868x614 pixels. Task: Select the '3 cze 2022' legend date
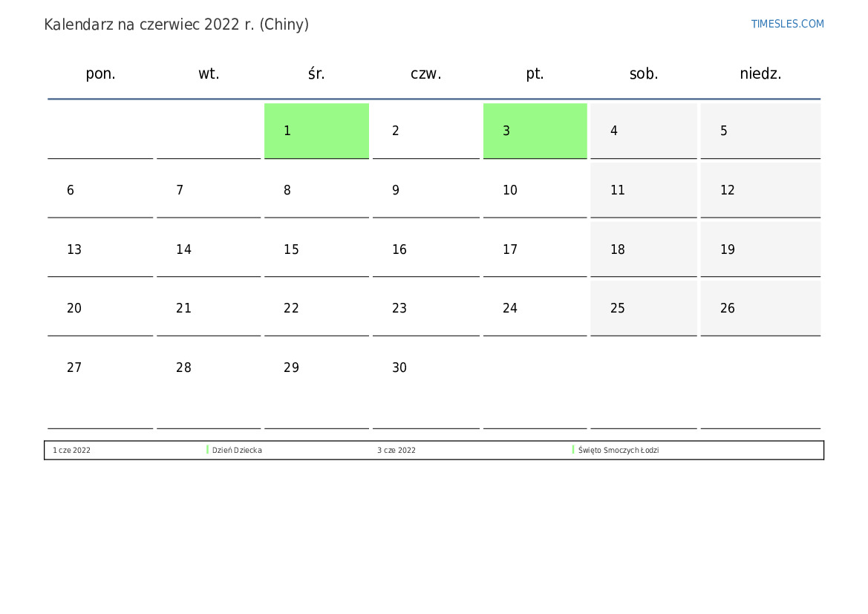397,450
